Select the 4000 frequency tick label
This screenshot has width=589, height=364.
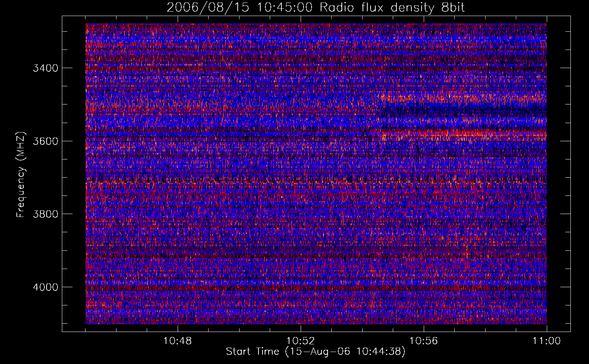coord(46,287)
